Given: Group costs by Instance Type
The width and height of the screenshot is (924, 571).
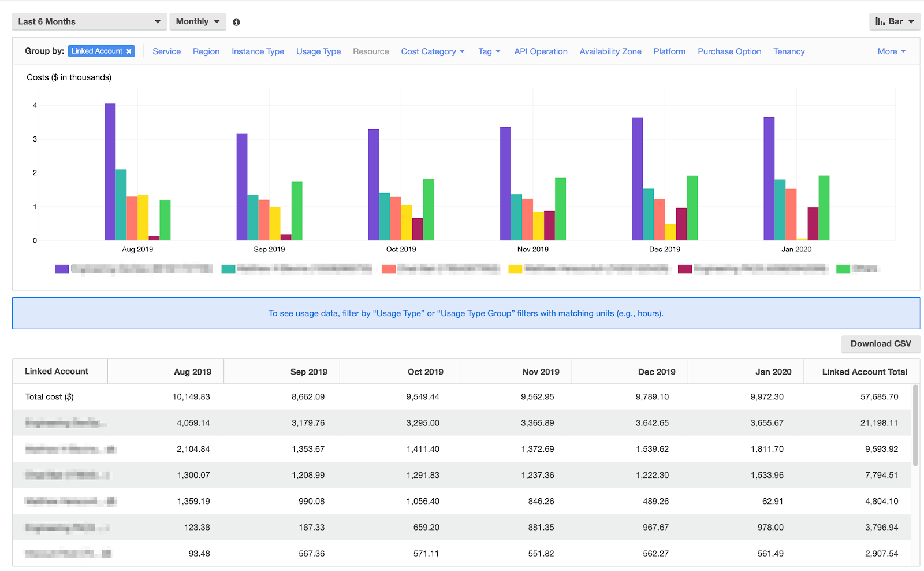Looking at the screenshot, I should point(258,51).
